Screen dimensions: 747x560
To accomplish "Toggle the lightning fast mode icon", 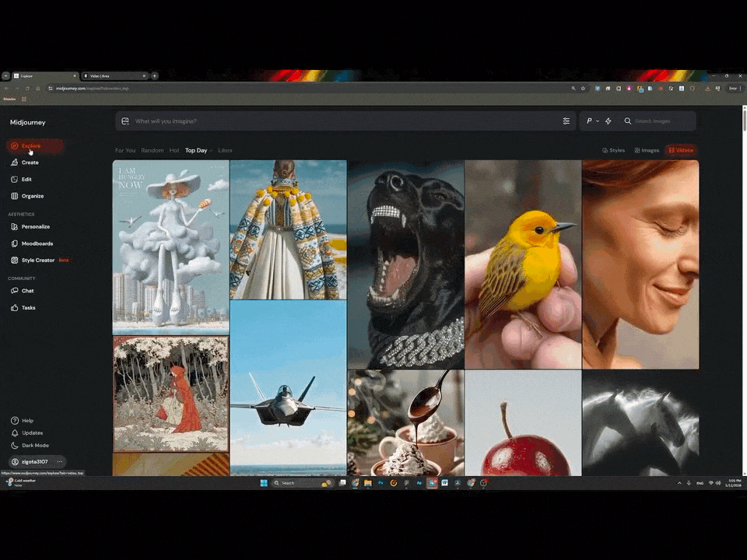I will pyautogui.click(x=608, y=121).
